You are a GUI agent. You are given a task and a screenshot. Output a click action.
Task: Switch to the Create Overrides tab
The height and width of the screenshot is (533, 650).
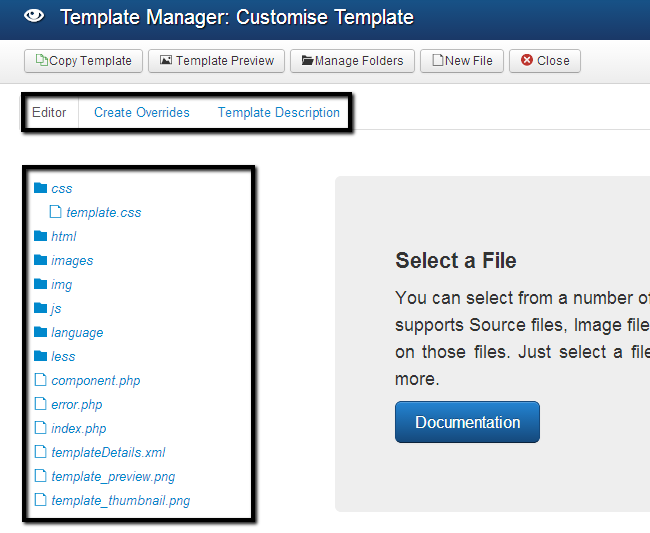tap(141, 113)
